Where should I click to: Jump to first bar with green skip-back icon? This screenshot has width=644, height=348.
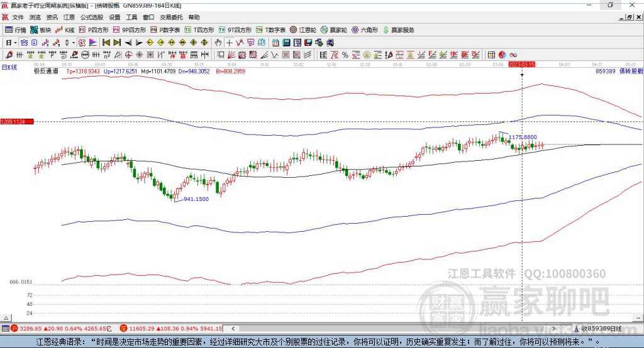tap(106, 43)
